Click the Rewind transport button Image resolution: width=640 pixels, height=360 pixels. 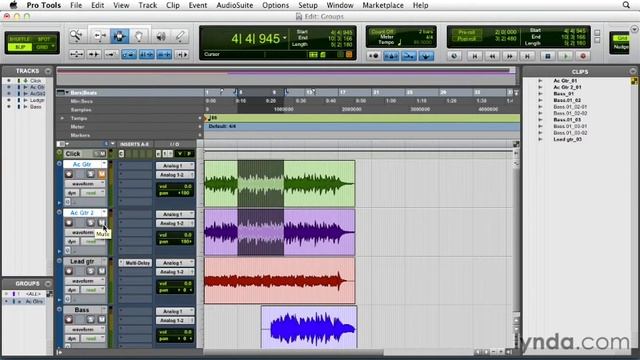click(492, 56)
